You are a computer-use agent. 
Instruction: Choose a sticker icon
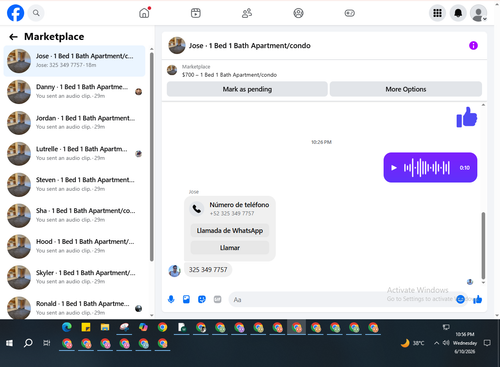tap(202, 299)
